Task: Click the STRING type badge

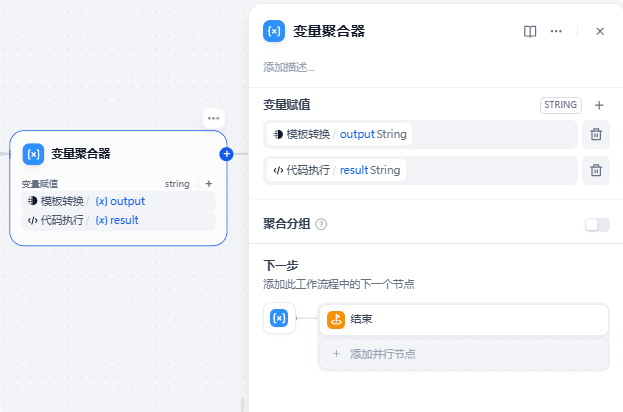Action: (561, 105)
